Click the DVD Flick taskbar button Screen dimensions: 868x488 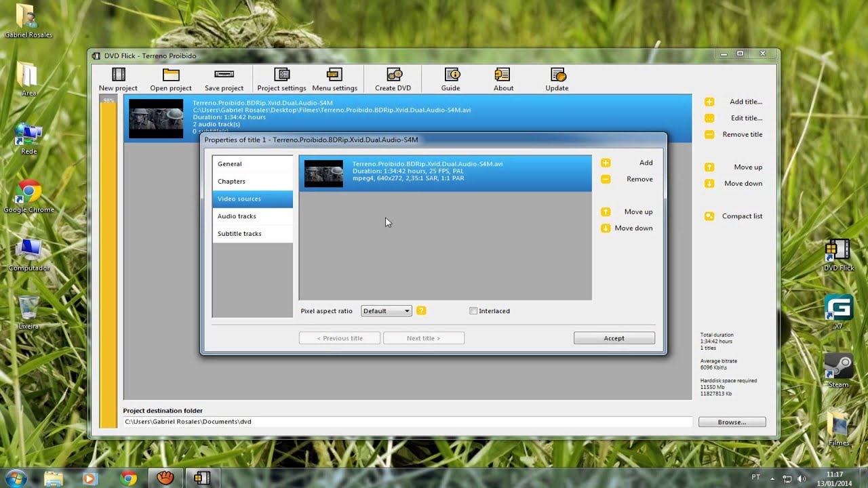(x=201, y=479)
